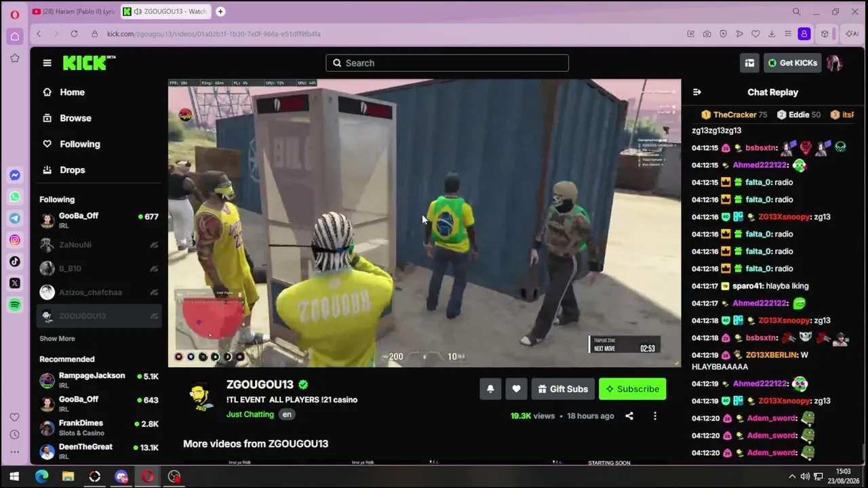The height and width of the screenshot is (488, 868).
Task: Open the user profile avatar menu
Action: [x=834, y=63]
